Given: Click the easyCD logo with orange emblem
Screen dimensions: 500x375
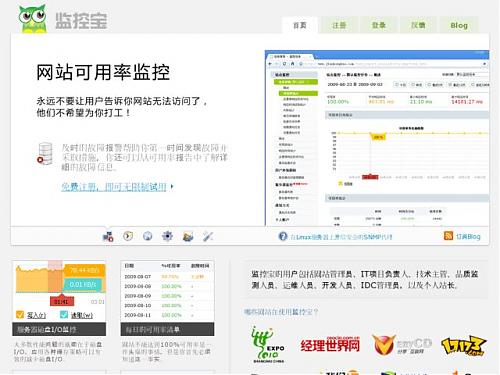Looking at the screenshot, I should click(402, 345).
